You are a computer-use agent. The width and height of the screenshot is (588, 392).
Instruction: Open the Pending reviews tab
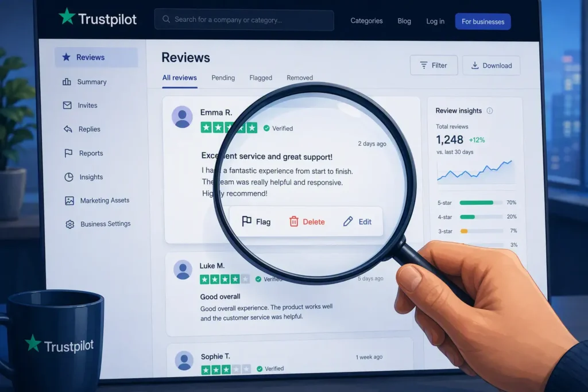[x=223, y=77]
